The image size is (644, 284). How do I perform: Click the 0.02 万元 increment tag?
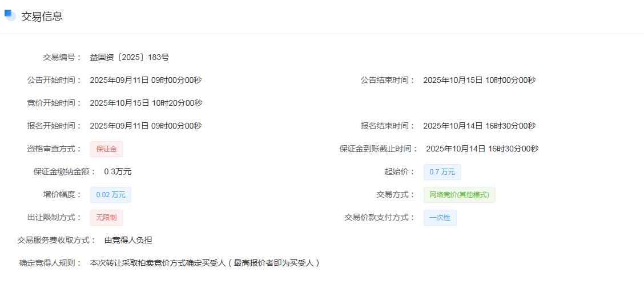click(110, 195)
